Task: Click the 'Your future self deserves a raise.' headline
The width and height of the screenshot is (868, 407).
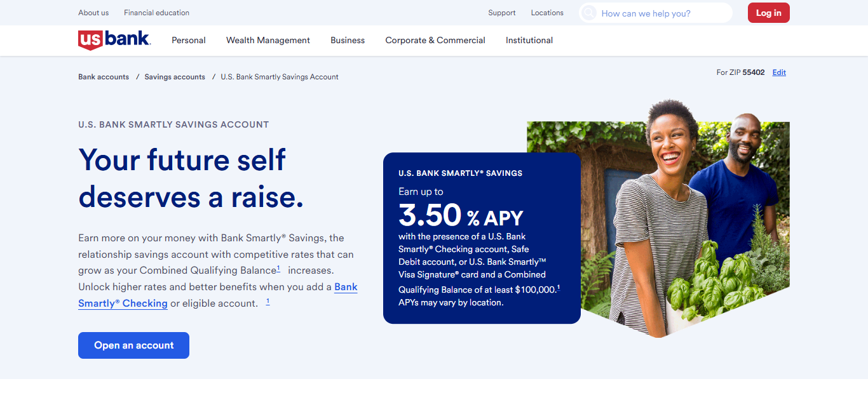Action: click(x=191, y=178)
